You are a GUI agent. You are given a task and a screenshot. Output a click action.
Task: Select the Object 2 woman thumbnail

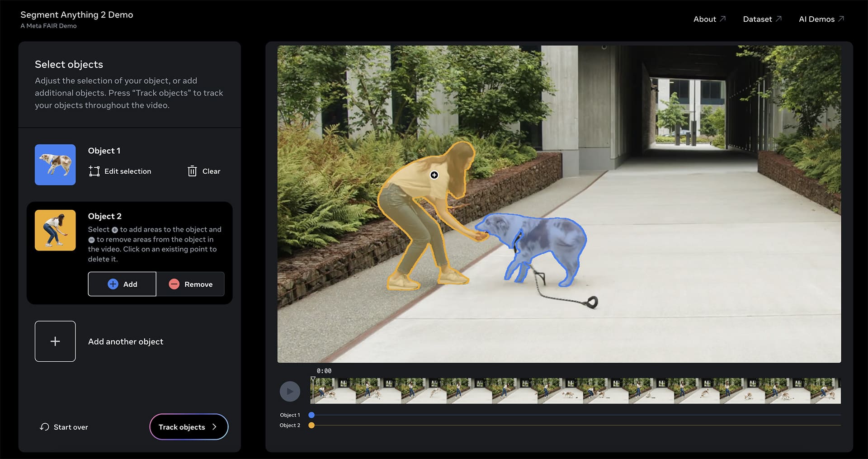(x=55, y=230)
